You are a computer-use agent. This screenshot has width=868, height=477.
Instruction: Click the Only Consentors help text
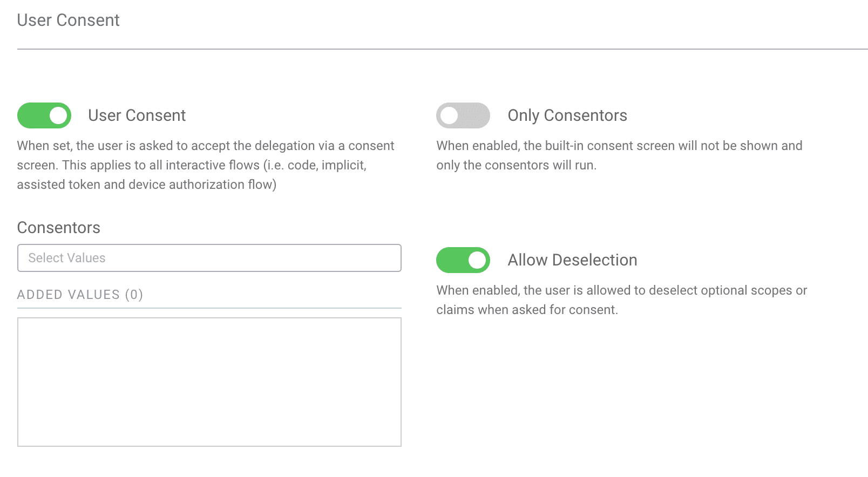click(619, 155)
